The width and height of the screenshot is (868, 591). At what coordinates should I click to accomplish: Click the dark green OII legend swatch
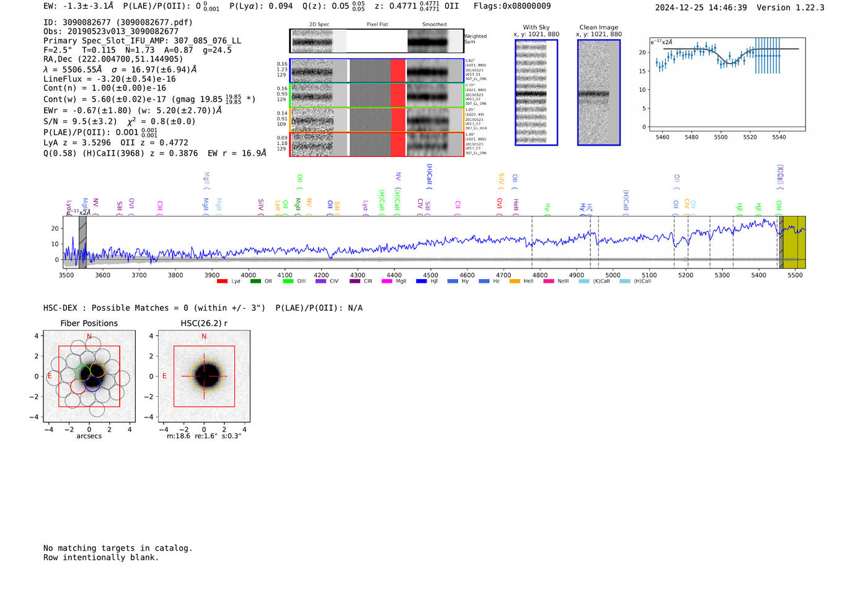click(255, 282)
